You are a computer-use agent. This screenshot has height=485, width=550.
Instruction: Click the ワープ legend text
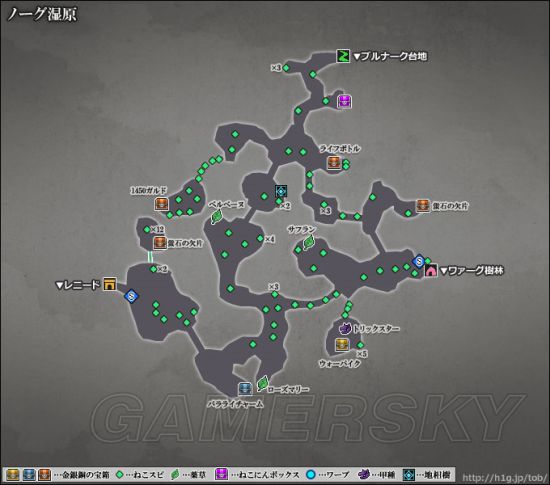coord(338,475)
